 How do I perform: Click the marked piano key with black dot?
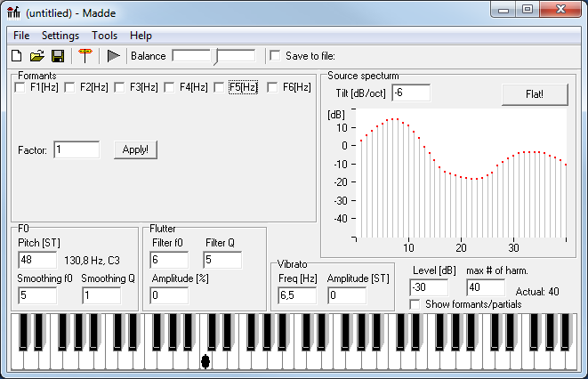coord(206,360)
